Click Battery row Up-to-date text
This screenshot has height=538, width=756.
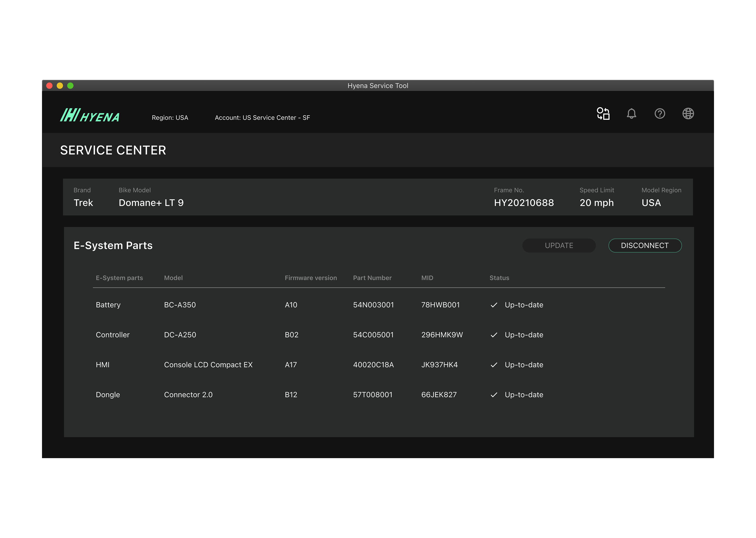[524, 305]
